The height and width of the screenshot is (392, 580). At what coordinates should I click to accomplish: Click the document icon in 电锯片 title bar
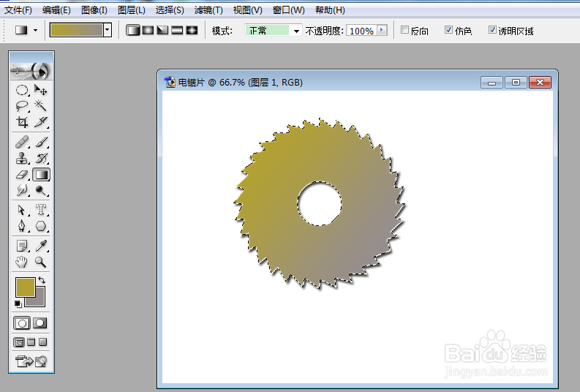pyautogui.click(x=170, y=82)
